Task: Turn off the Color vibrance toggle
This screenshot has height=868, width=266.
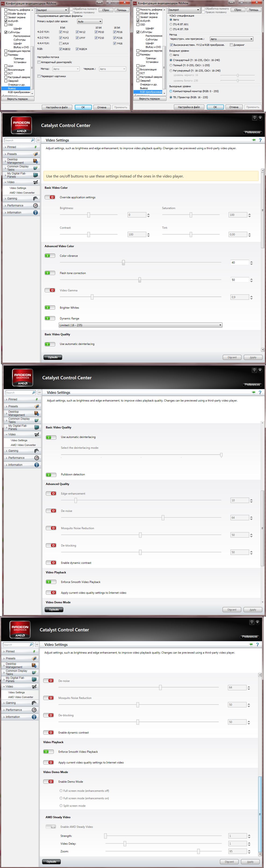Action: [50, 256]
